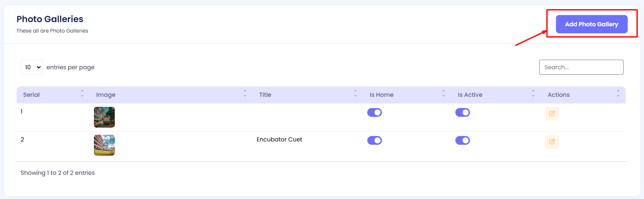
Task: Sort by Is Active column arrows
Action: 533,94
